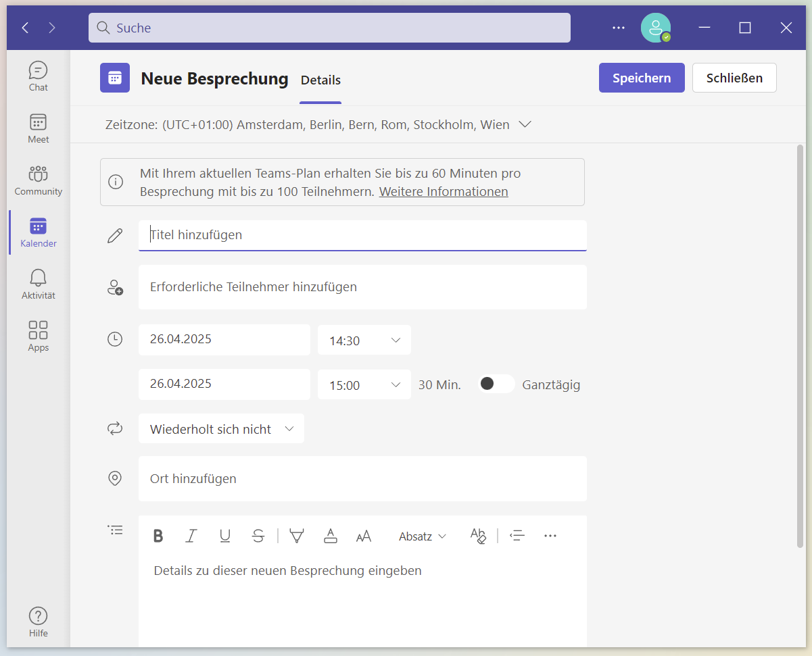The width and height of the screenshot is (812, 656).
Task: Click the end date field beside 15:00
Action: click(224, 384)
